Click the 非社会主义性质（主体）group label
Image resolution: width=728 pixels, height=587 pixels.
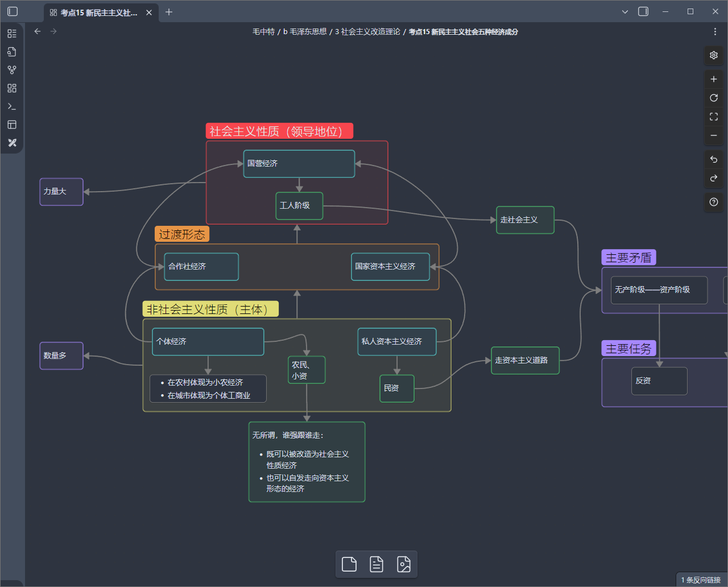[x=210, y=309]
